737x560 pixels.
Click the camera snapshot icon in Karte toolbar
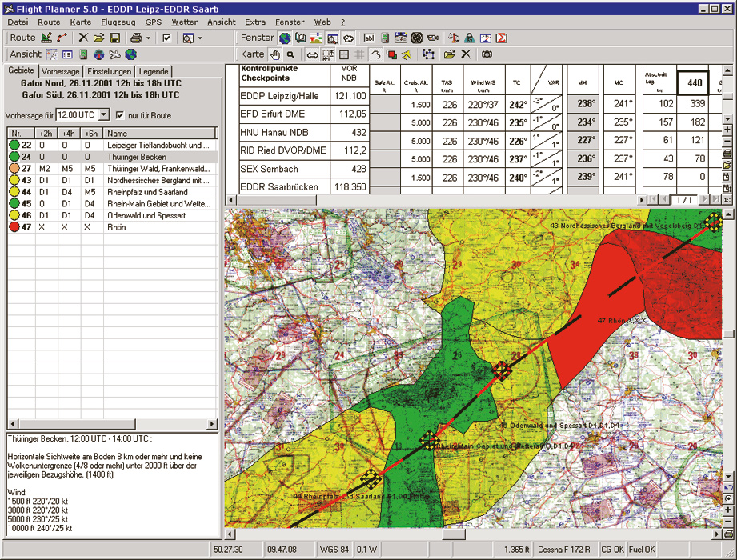click(487, 55)
